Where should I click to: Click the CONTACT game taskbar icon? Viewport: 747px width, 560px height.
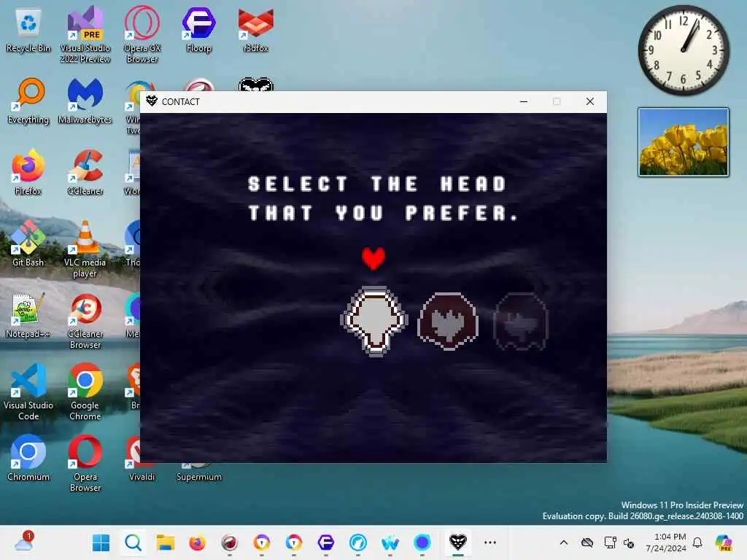[x=458, y=542]
